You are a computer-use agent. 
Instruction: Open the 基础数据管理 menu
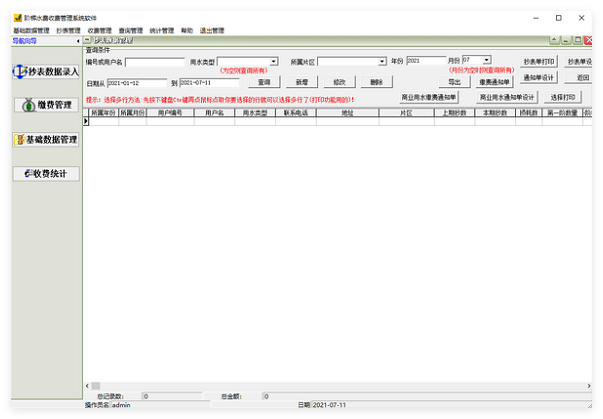pos(30,31)
